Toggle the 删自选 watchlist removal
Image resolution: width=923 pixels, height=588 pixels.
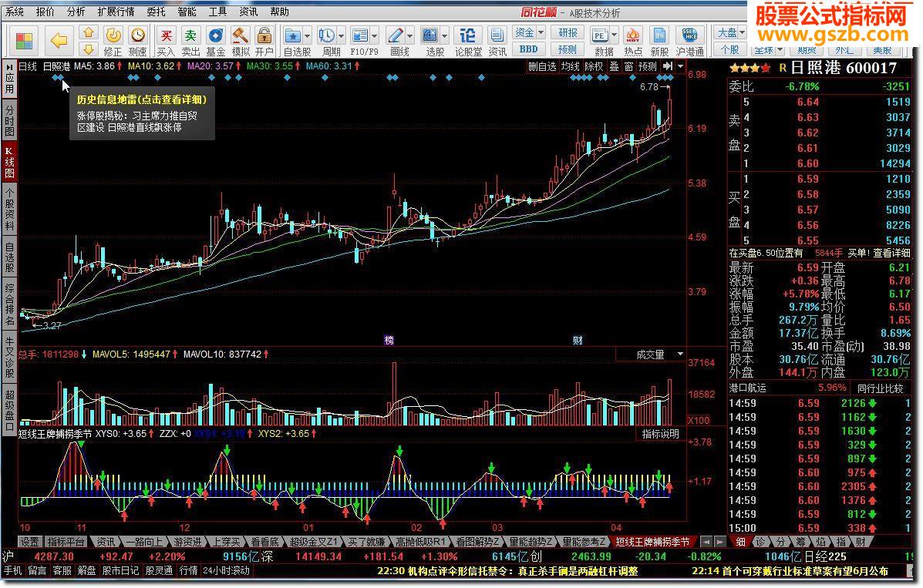click(x=542, y=66)
